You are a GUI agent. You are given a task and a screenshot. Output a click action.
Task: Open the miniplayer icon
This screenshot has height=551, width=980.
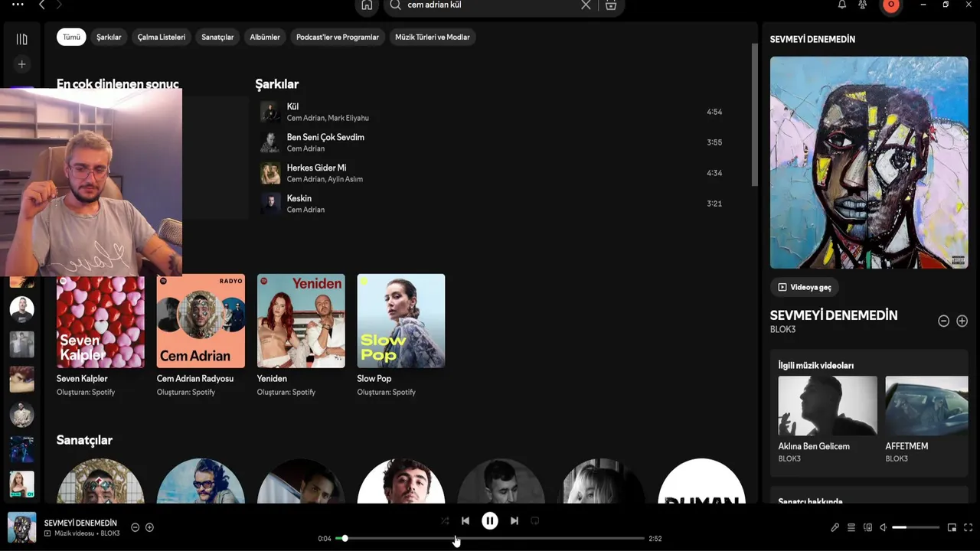pyautogui.click(x=952, y=527)
